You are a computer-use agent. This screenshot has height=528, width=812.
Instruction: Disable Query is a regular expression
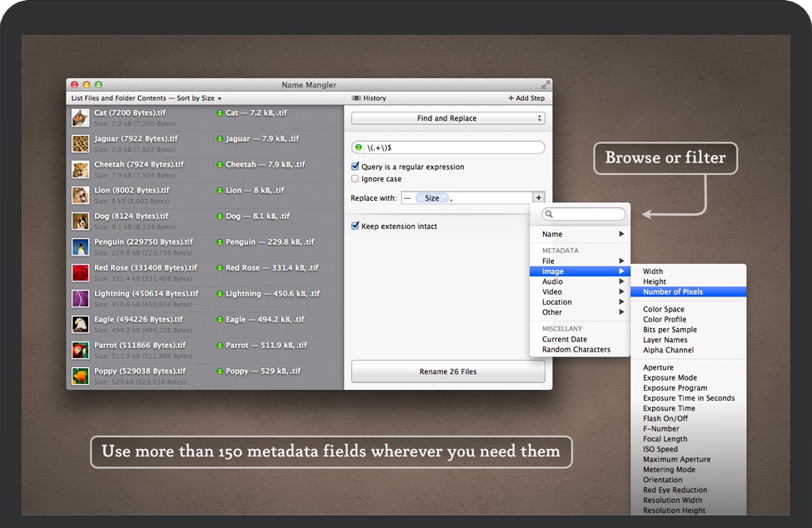(x=355, y=166)
